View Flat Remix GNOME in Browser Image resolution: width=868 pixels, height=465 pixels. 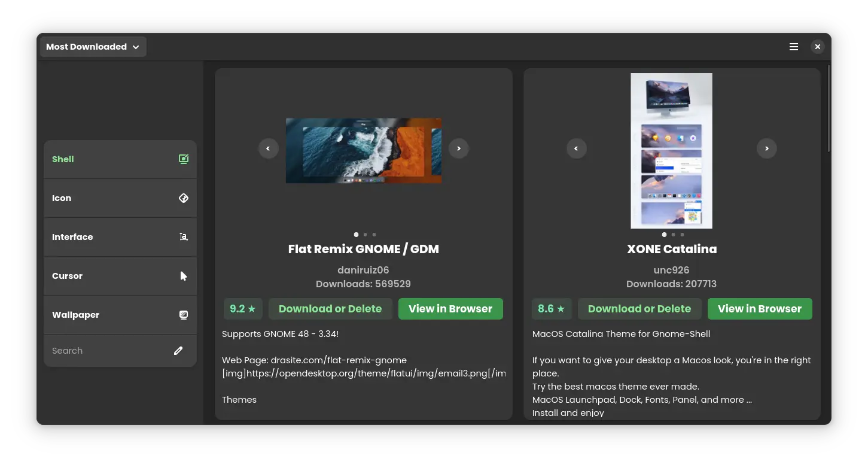click(450, 309)
